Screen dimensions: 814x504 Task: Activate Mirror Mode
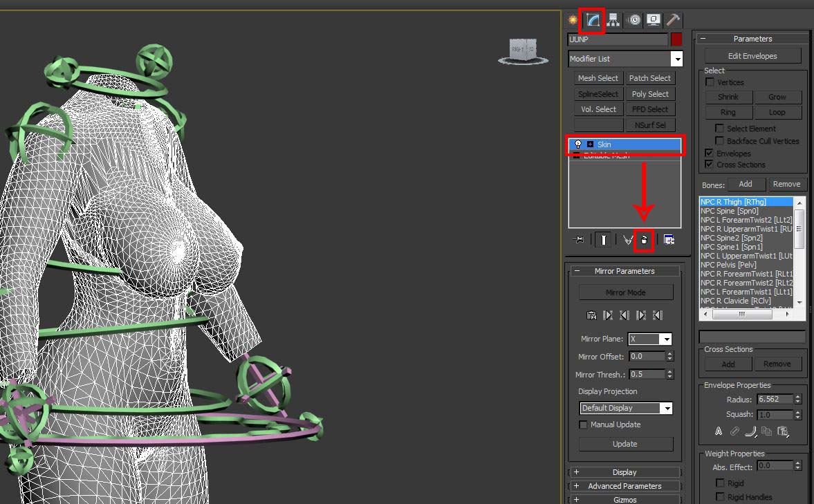pyautogui.click(x=625, y=292)
